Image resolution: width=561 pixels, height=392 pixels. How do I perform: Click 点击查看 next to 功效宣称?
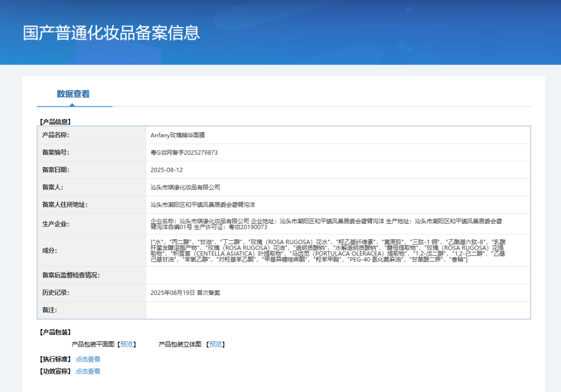click(88, 371)
